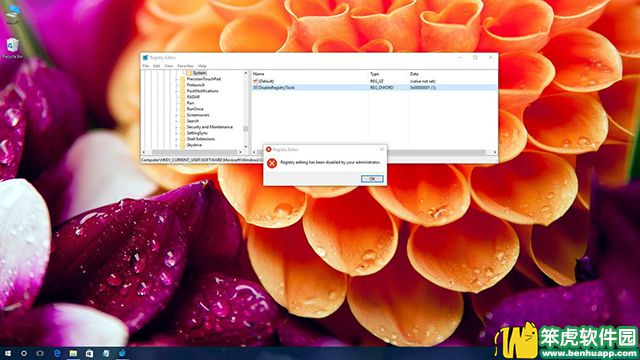Click the REG_SZ type cell

[377, 81]
